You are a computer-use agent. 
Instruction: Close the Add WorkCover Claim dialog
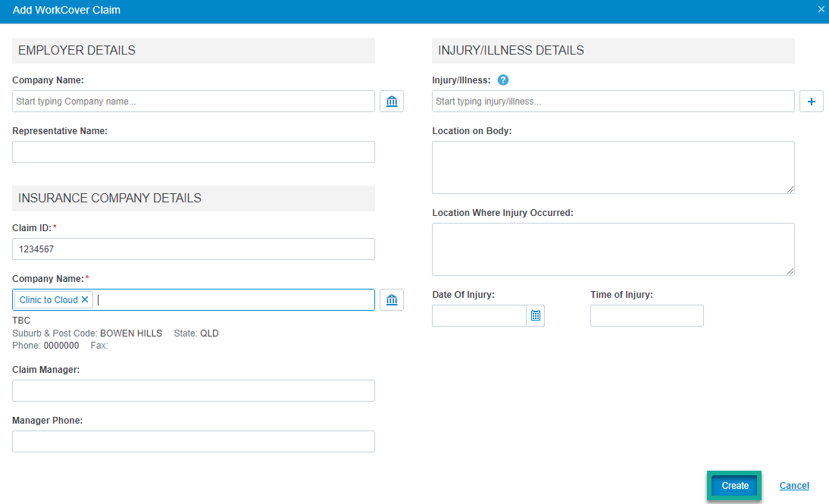(821, 9)
